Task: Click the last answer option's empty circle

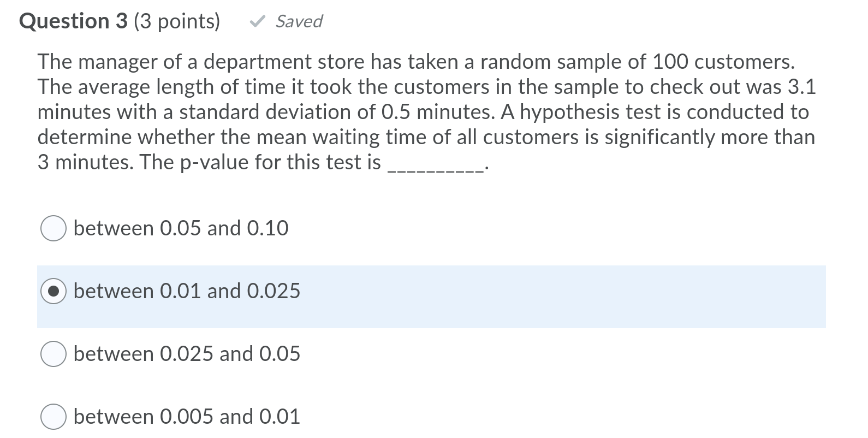Action: tap(53, 417)
